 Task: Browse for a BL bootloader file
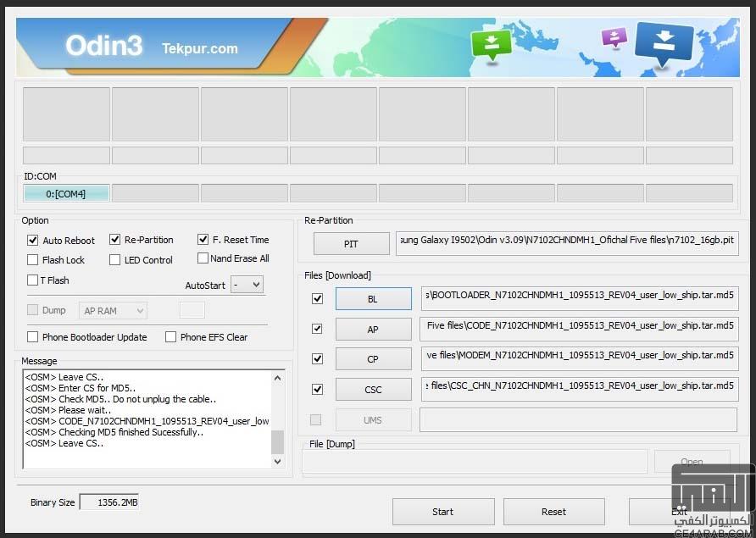coord(374,299)
